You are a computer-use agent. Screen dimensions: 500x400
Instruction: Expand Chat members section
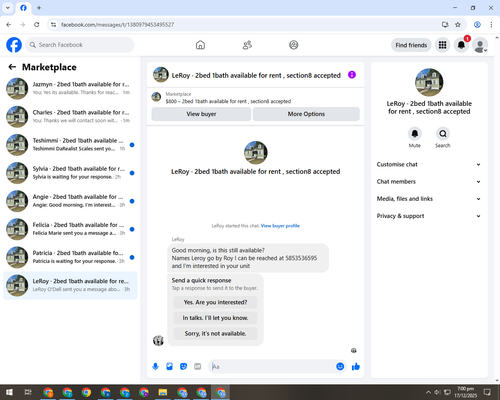tap(429, 182)
